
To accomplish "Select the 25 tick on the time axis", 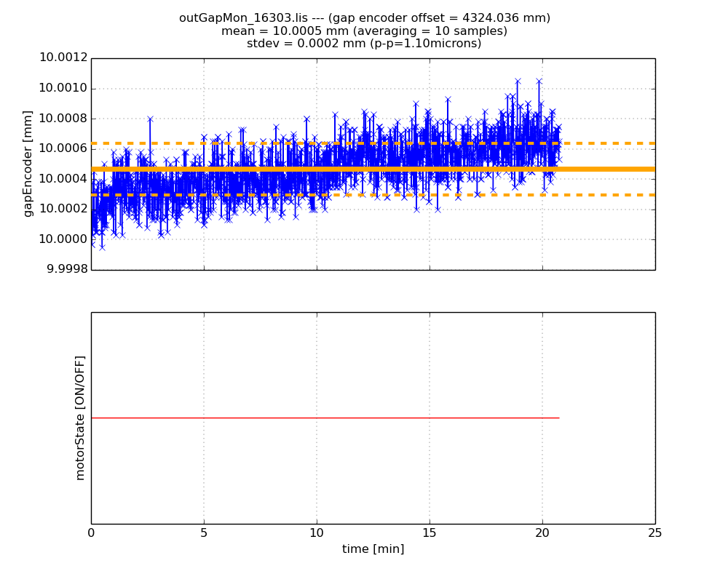I will coord(654,533).
